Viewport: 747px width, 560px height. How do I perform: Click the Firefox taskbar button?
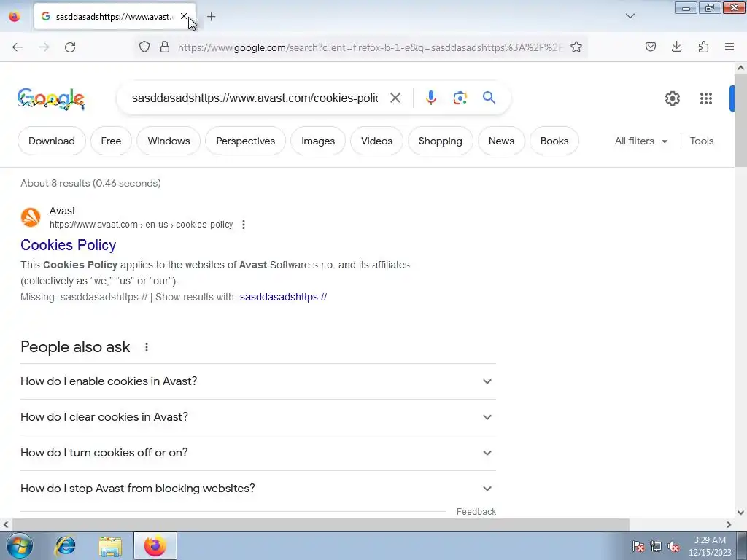155,545
